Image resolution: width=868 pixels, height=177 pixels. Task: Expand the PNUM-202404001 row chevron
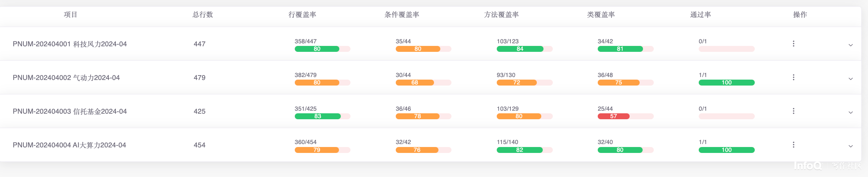851,45
